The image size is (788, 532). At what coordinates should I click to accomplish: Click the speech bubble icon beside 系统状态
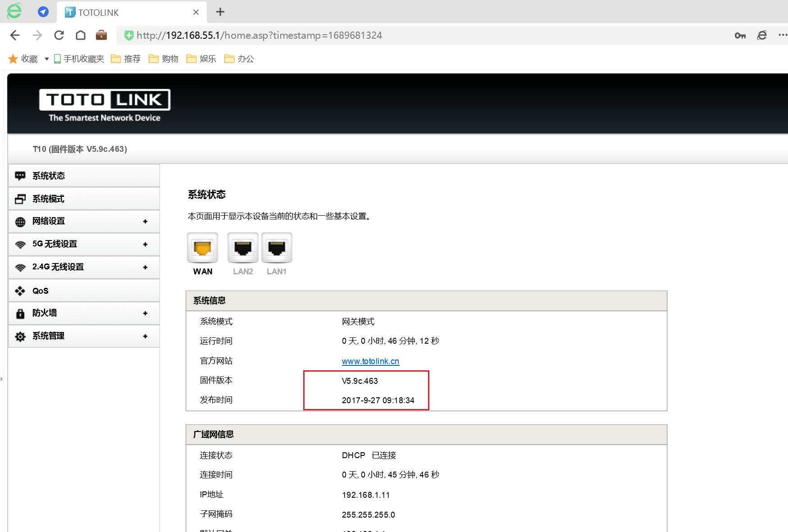(x=20, y=176)
